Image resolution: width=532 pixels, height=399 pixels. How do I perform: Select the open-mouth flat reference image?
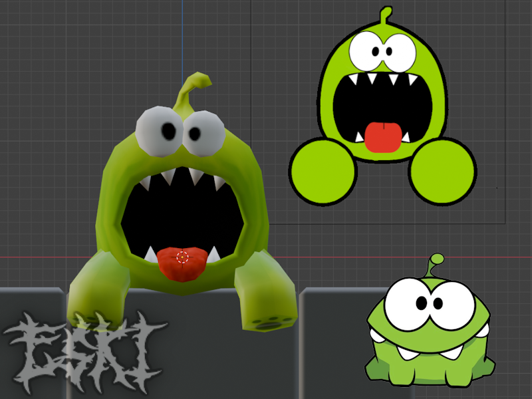point(383,107)
